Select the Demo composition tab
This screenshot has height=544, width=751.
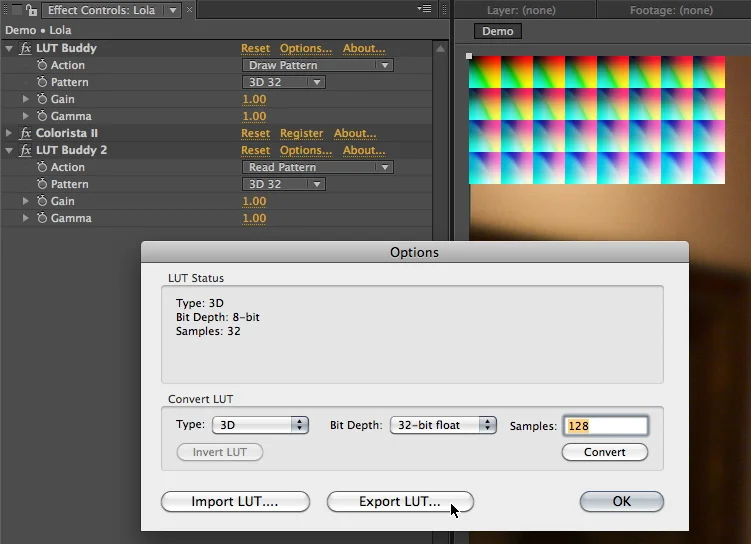(x=497, y=32)
